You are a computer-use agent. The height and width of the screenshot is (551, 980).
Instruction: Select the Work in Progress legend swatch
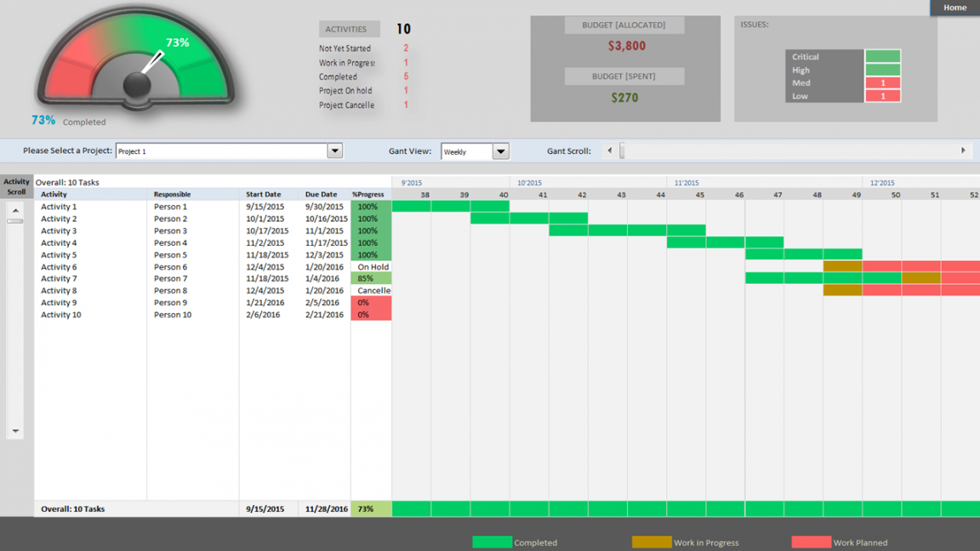coord(652,542)
